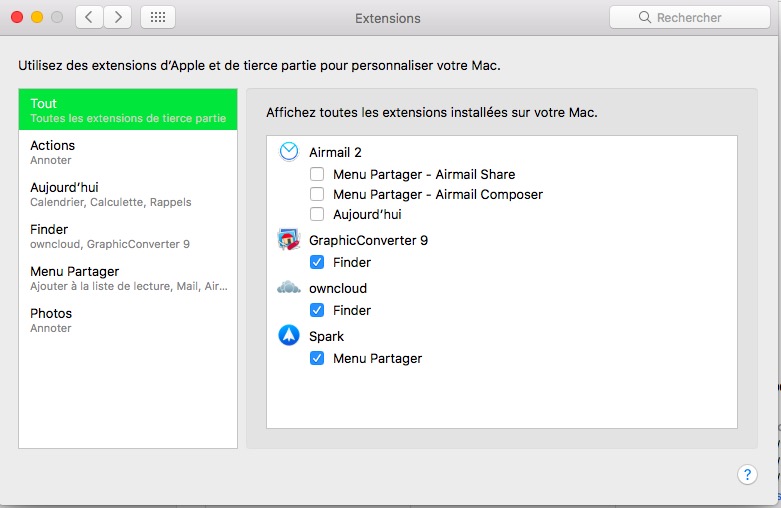
Task: Click the Airmail 2 name text
Action: point(335,152)
